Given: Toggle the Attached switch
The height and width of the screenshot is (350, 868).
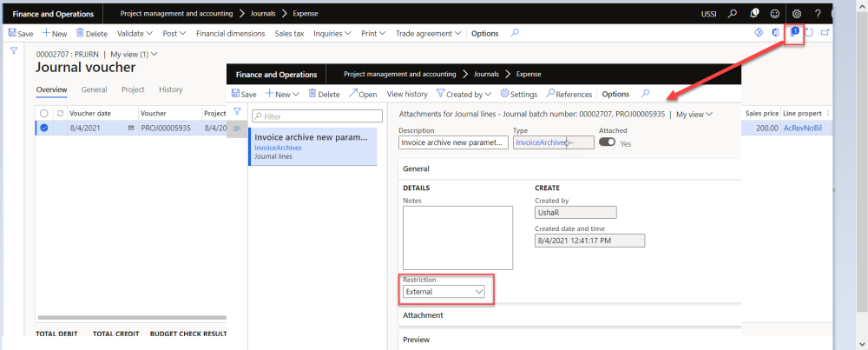Looking at the screenshot, I should [x=608, y=142].
